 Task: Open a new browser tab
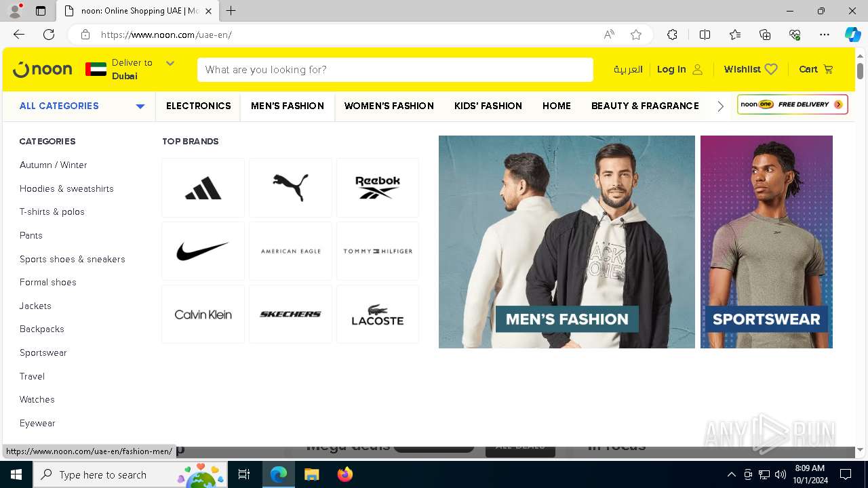click(x=231, y=11)
